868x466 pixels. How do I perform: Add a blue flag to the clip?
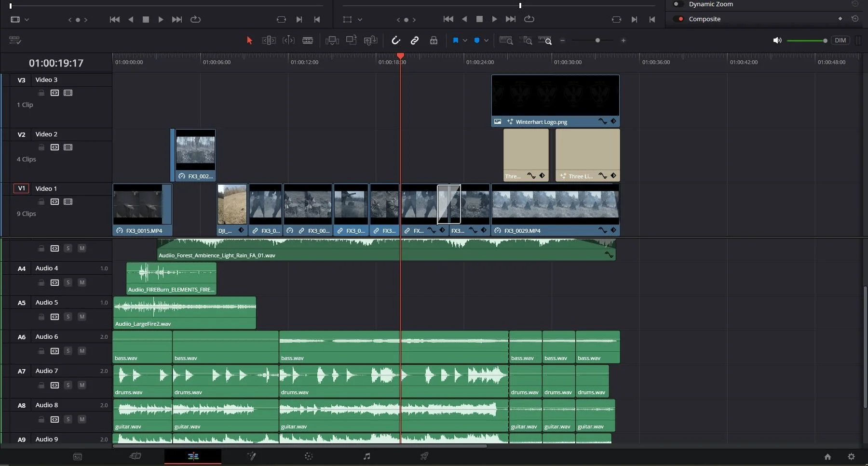pyautogui.click(x=455, y=40)
